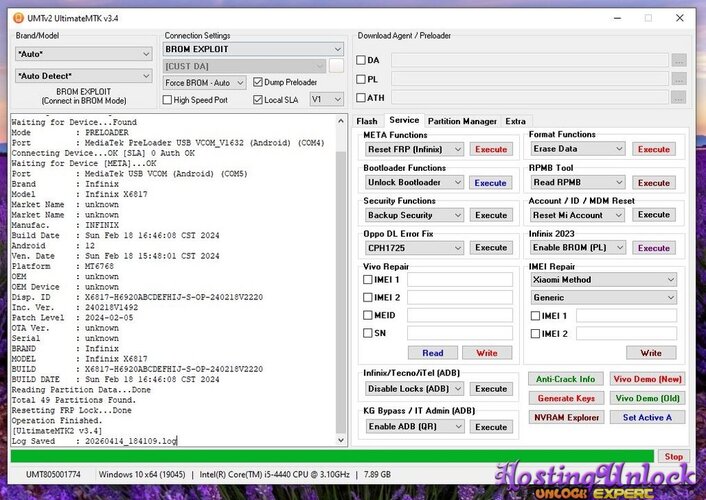
Task: Click Set Active A button
Action: [x=647, y=417]
